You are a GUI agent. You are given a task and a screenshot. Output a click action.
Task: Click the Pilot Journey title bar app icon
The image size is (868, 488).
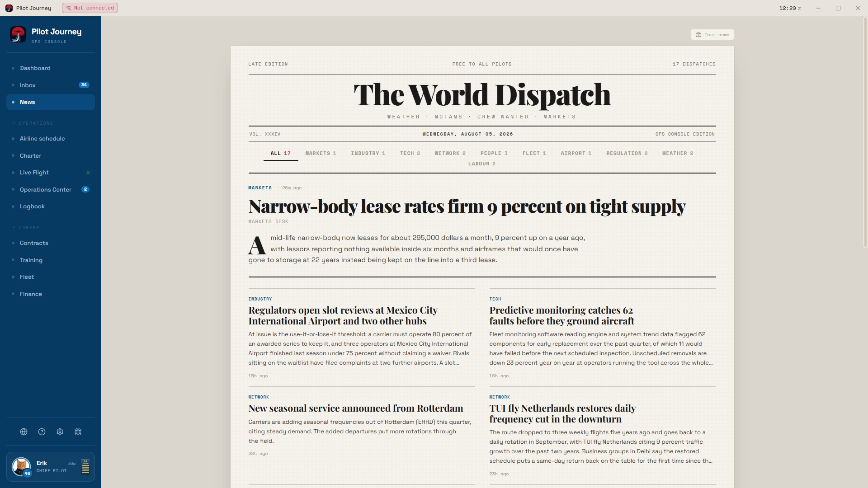(9, 8)
